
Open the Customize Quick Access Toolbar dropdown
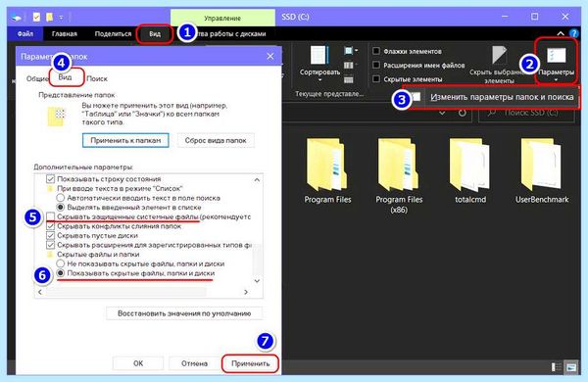click(x=61, y=18)
